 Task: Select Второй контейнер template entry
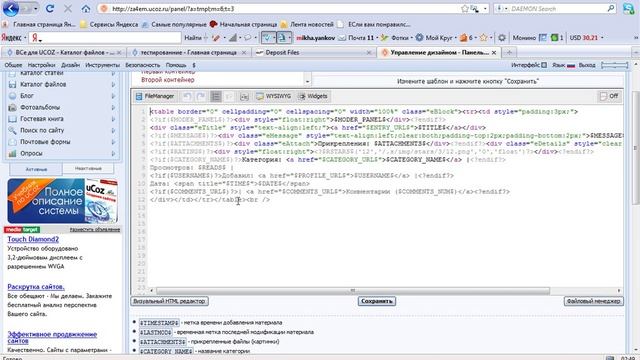(x=168, y=80)
